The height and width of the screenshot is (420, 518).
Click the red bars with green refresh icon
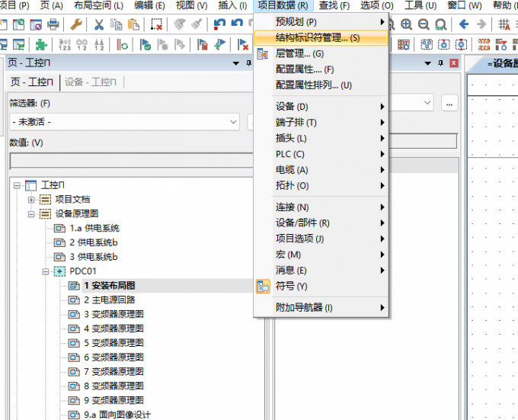(x=122, y=44)
